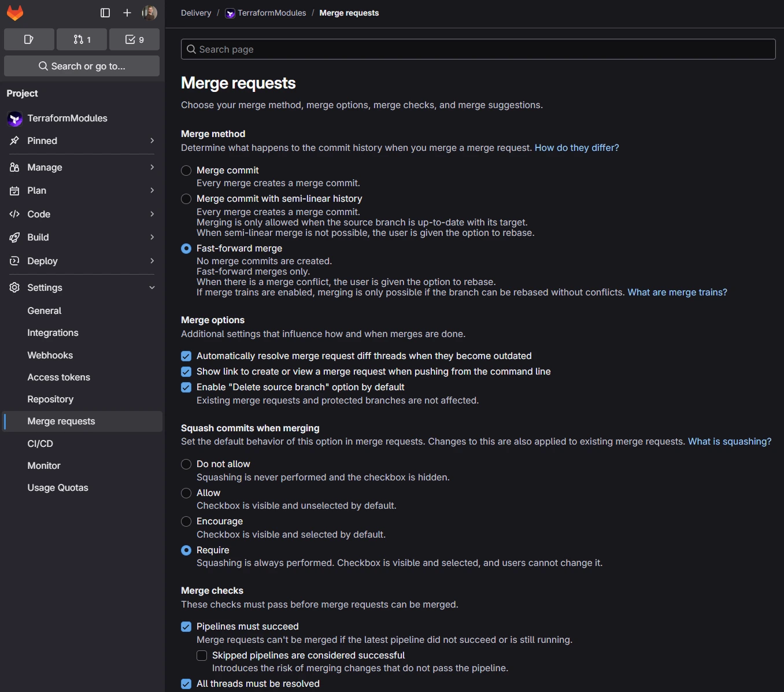The image size is (784, 692).
Task: Click the Deploy icon
Action: coord(14,261)
